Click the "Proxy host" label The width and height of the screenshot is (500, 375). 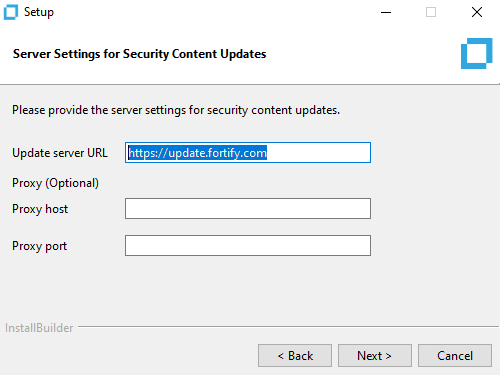(x=40, y=209)
